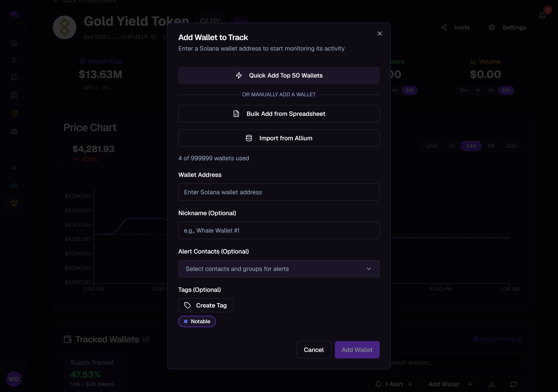Click the Create Tag button
The width and height of the screenshot is (558, 392).
click(205, 305)
